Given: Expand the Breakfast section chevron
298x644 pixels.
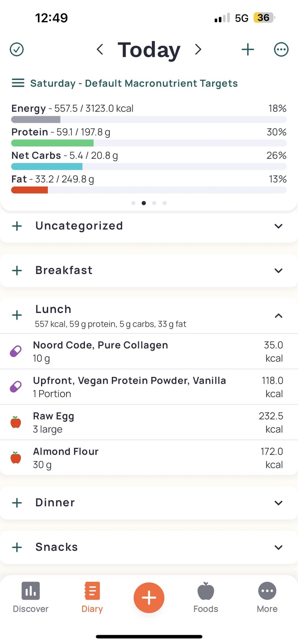Looking at the screenshot, I should pos(278,270).
